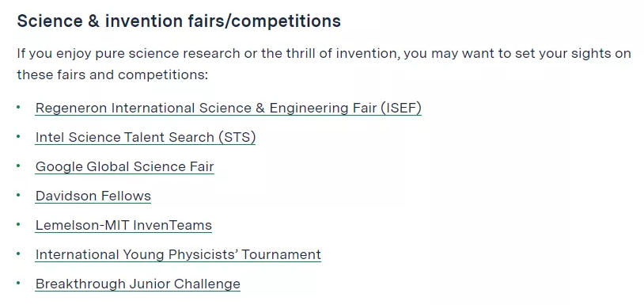Click the green bullet beside Regeneron ISEF
This screenshot has width=644, height=305.
pos(18,107)
